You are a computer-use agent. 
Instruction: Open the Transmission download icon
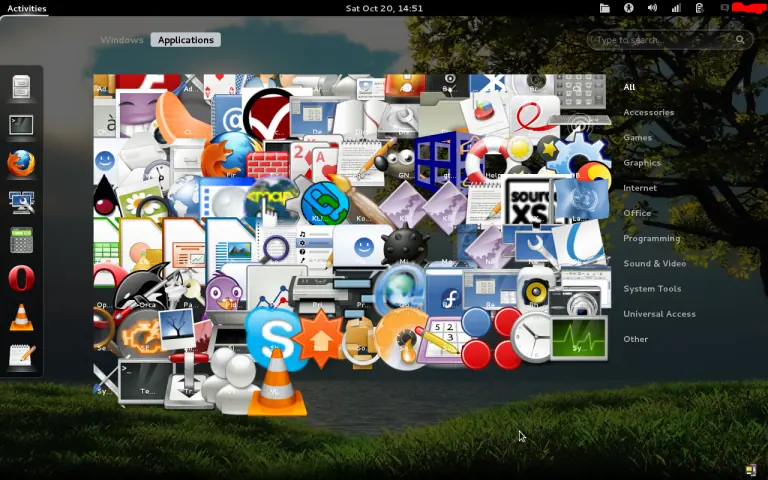tap(189, 380)
